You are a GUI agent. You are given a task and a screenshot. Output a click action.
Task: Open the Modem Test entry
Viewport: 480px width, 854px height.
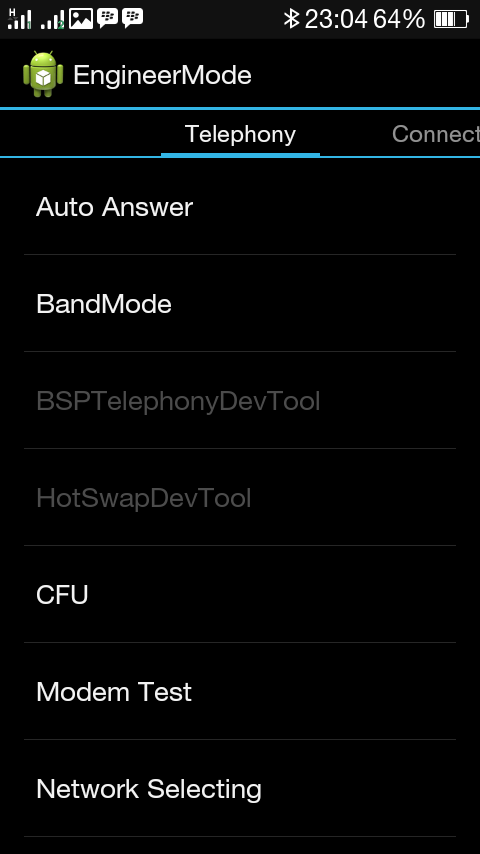(240, 692)
